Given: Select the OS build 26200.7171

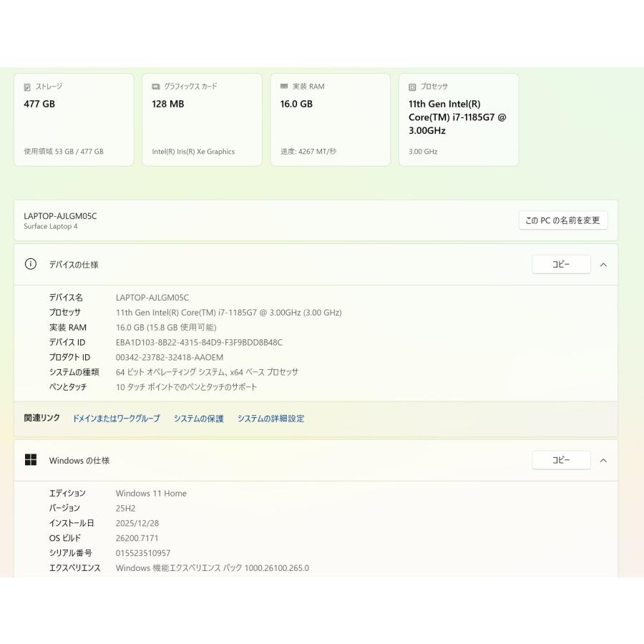Looking at the screenshot, I should [137, 538].
